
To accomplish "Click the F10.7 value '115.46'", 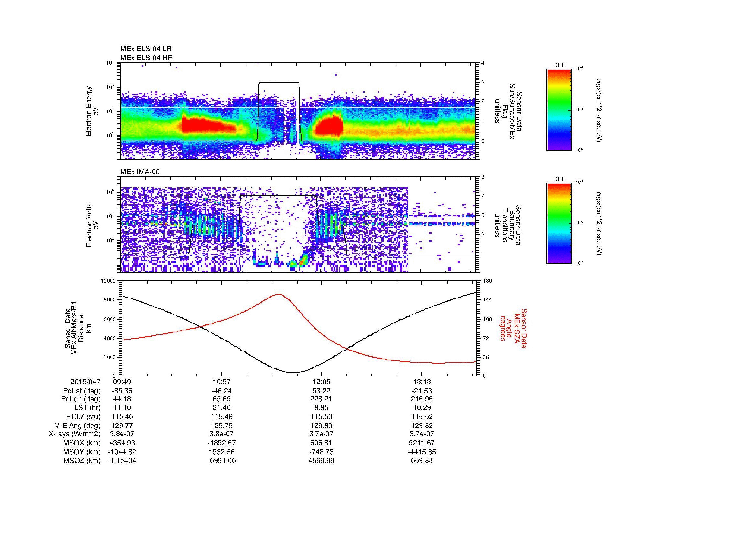I will pos(122,417).
